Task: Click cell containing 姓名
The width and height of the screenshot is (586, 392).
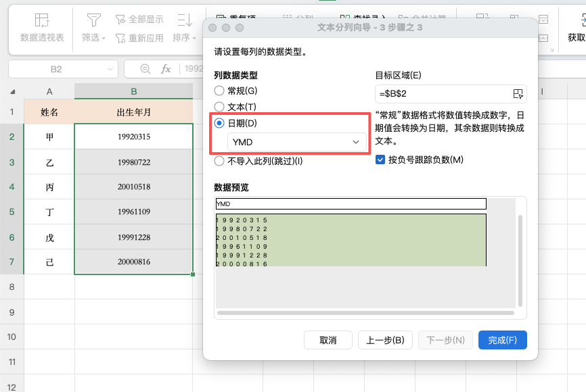Action: pyautogui.click(x=49, y=112)
